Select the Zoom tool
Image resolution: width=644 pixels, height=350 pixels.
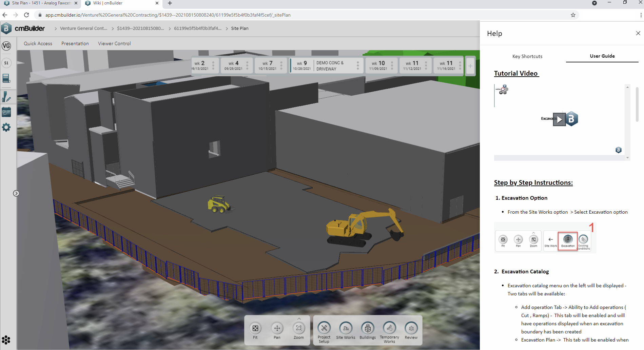(299, 330)
